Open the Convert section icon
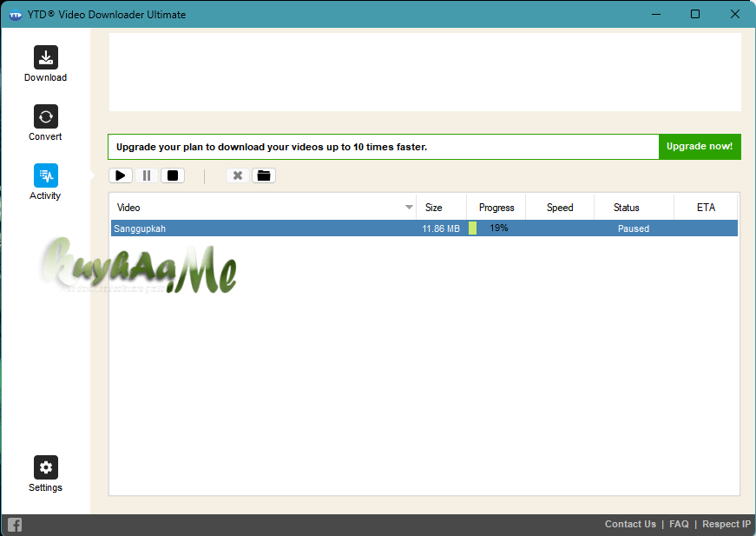756x536 pixels. (46, 116)
